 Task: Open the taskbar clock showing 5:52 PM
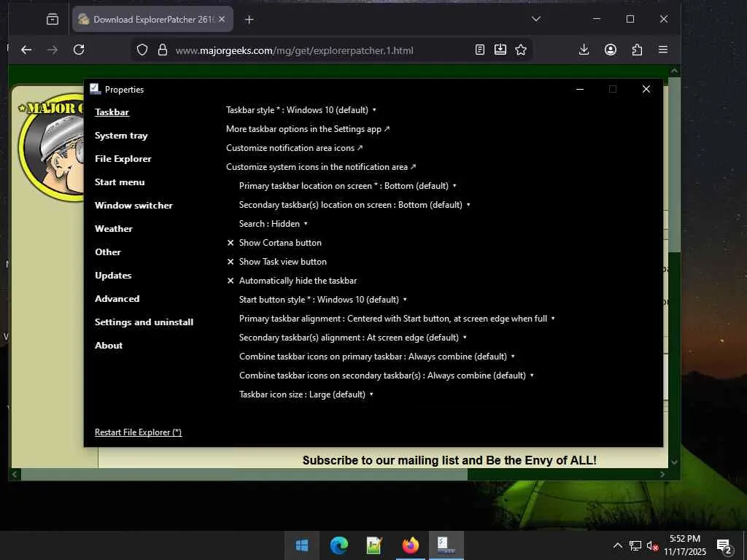684,545
